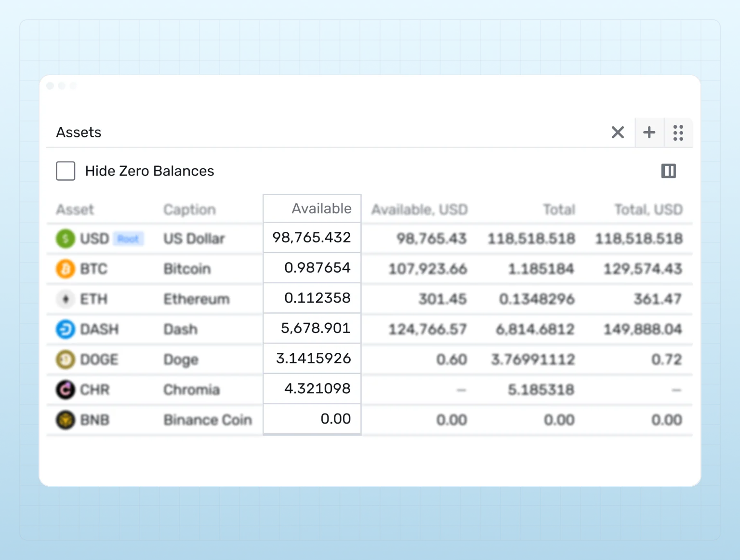740x560 pixels.
Task: Select the DASH asset name
Action: [x=99, y=330]
